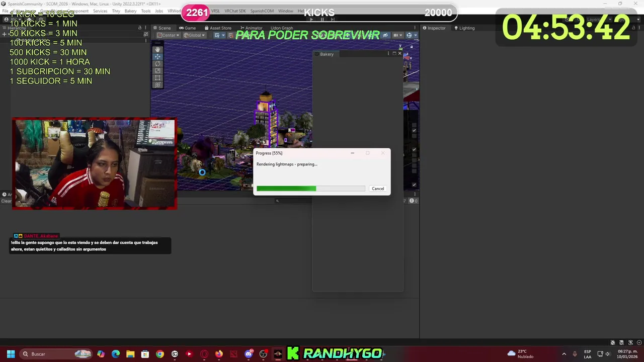Select the Move tool in Scene toolbar
Viewport: 644px width, 362px height.
pyautogui.click(x=157, y=57)
